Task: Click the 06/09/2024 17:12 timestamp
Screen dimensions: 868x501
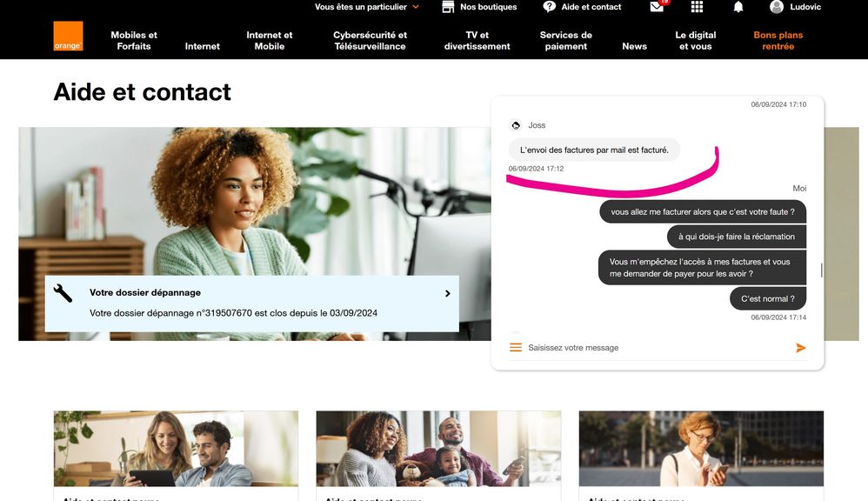Action: click(x=536, y=169)
